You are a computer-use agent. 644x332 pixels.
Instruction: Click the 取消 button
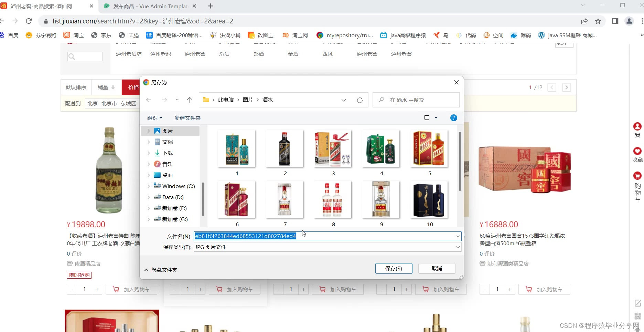pos(437,268)
